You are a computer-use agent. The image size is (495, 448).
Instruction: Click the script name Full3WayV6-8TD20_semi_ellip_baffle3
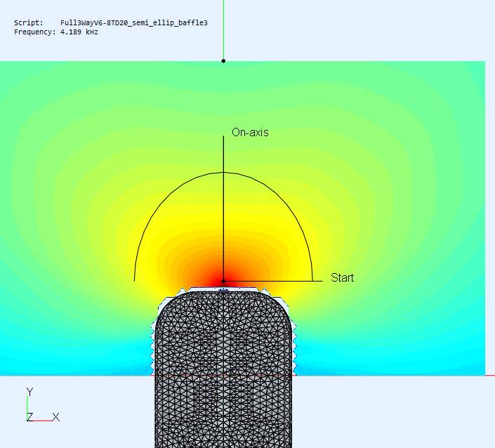[134, 22]
